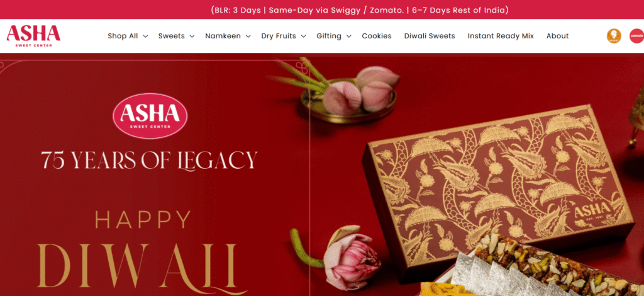Click the Happy Diwali banner heading

click(x=138, y=249)
